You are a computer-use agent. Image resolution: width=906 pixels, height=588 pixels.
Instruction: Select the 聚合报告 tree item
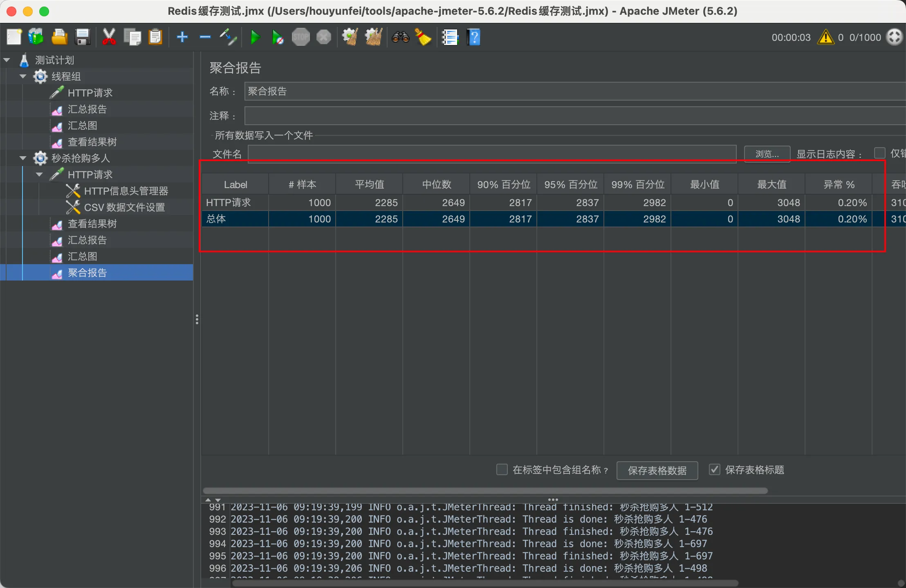click(x=87, y=273)
